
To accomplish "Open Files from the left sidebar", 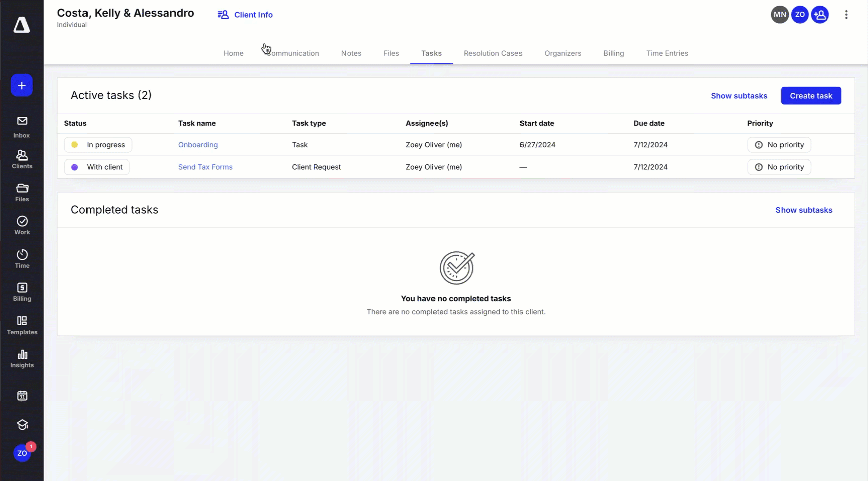I will coord(22,192).
